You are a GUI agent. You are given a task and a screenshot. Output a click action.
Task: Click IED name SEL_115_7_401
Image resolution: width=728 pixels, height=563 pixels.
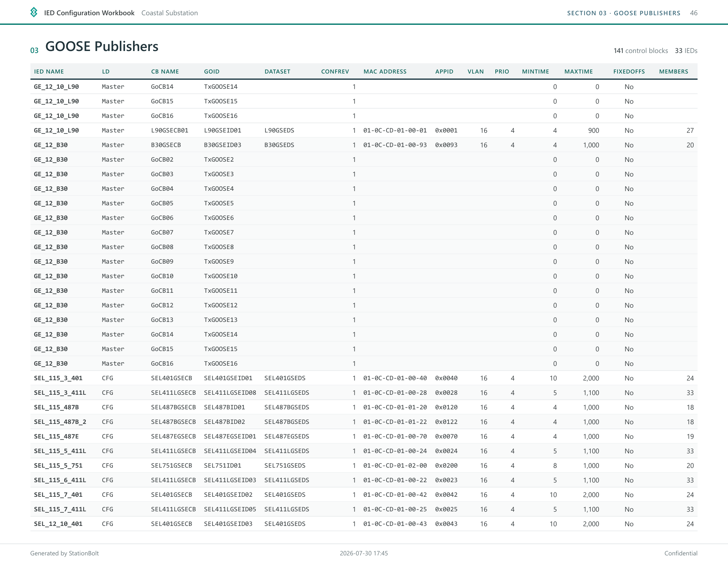58,495
